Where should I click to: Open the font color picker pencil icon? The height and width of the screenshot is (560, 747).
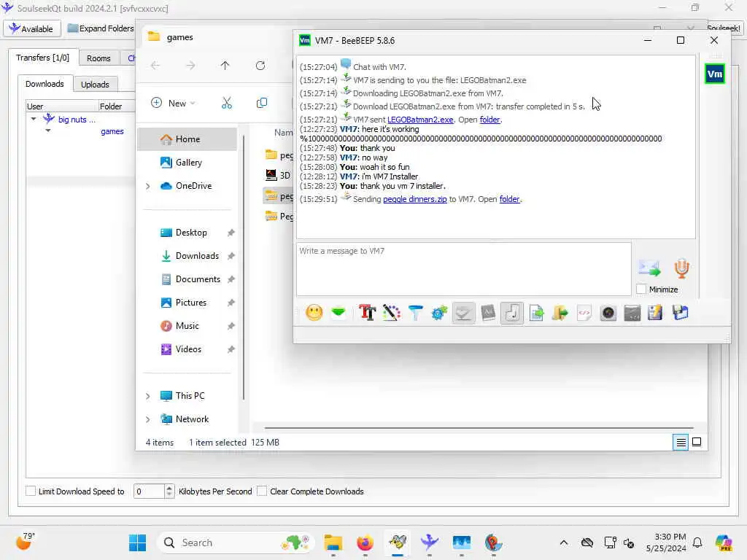click(x=391, y=313)
